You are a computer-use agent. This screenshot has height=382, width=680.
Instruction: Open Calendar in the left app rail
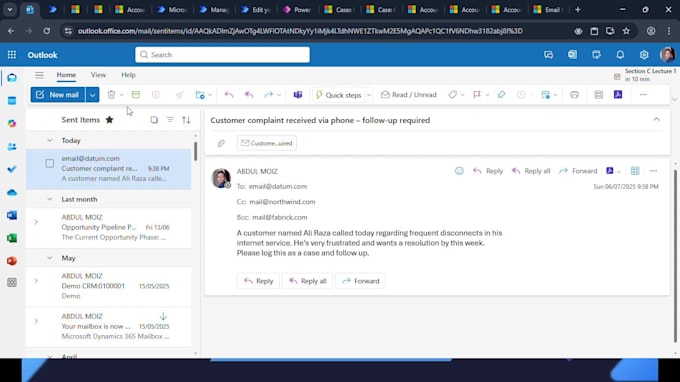pos(12,101)
